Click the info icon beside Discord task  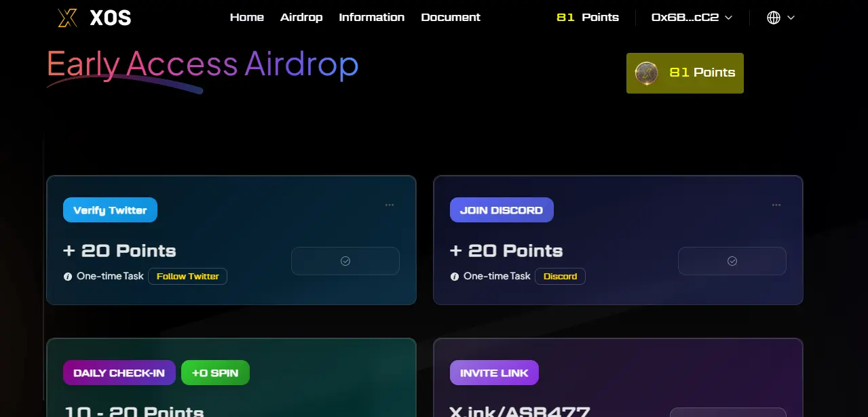point(455,277)
